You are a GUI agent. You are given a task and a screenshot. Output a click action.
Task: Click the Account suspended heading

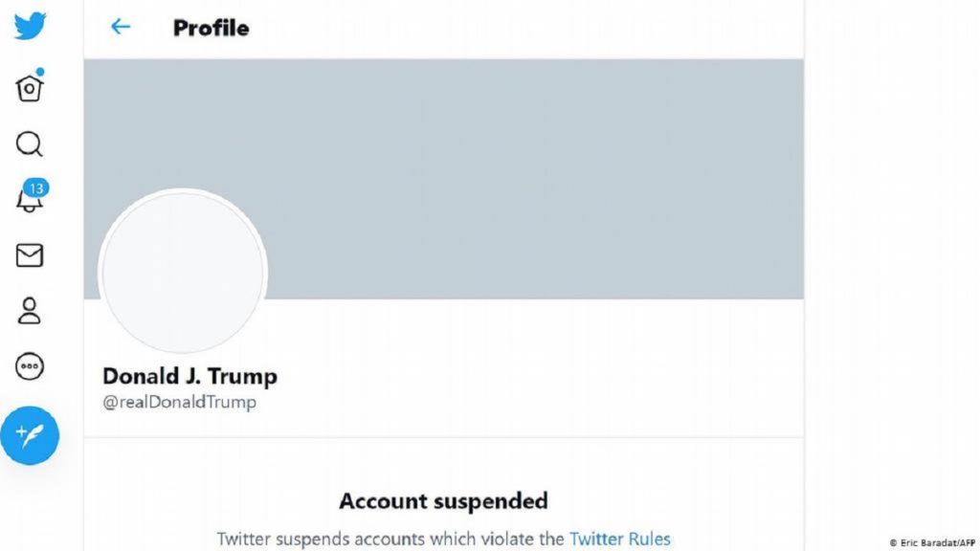[x=443, y=500]
